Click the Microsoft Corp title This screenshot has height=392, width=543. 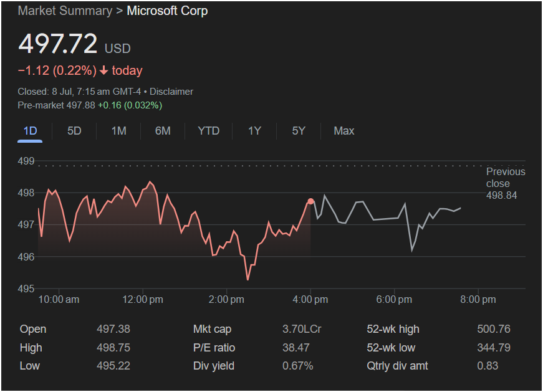(167, 11)
